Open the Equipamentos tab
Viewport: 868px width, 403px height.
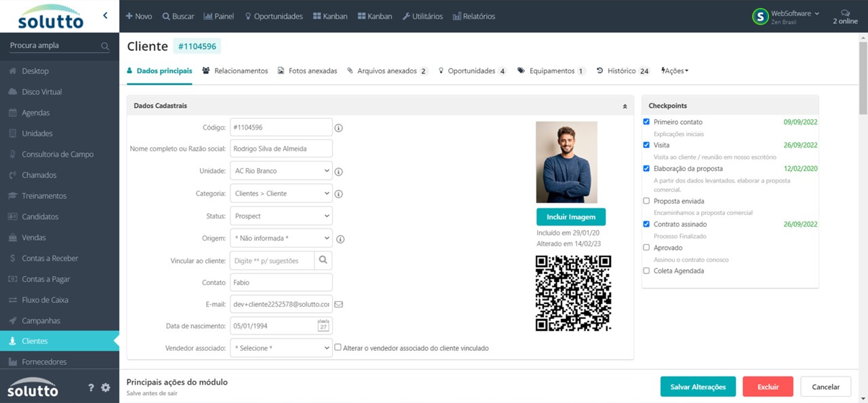552,71
